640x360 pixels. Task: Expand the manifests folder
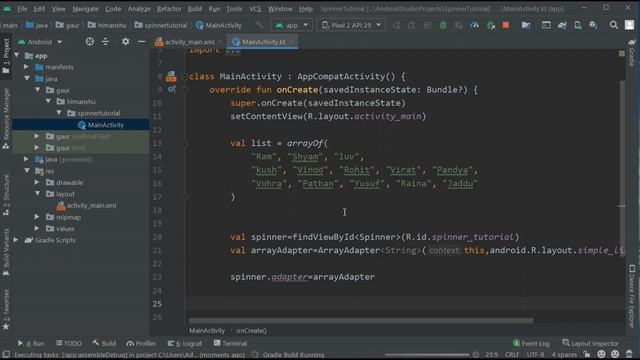click(27, 67)
